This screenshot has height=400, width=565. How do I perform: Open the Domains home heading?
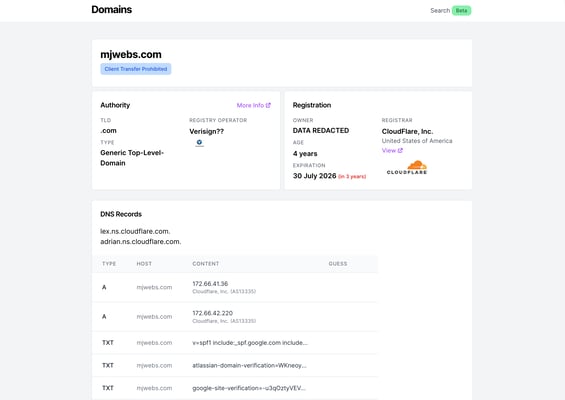[x=111, y=10]
